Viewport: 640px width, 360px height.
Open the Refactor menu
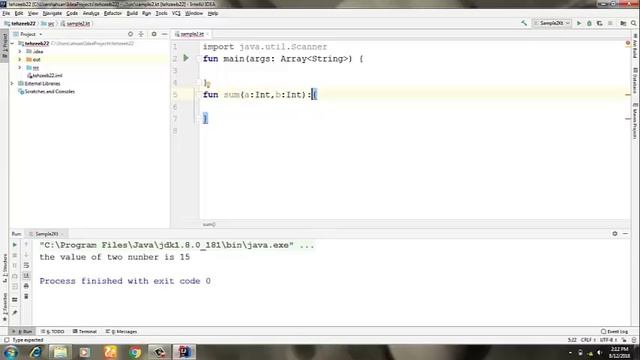pos(113,13)
